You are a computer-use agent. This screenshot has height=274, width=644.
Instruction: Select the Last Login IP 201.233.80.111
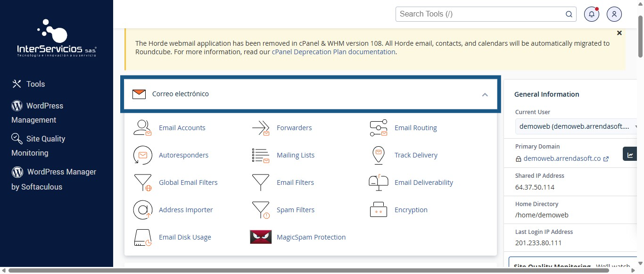[x=538, y=243]
